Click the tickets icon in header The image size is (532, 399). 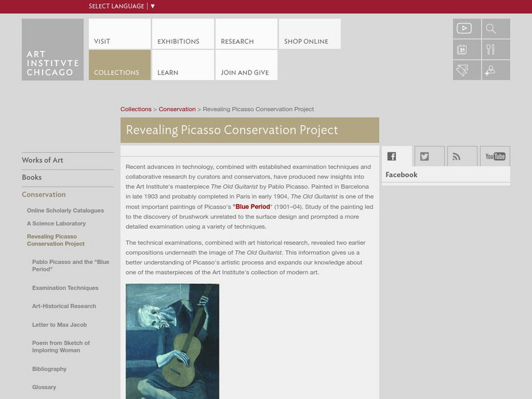point(467,70)
